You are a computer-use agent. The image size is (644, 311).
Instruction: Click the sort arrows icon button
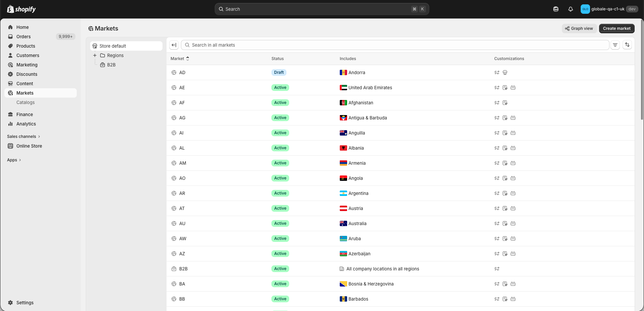tap(627, 45)
